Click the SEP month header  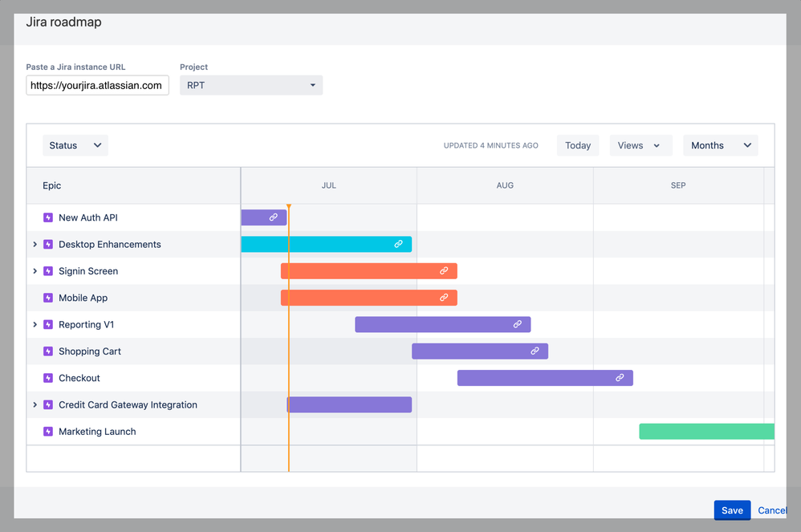click(x=678, y=185)
